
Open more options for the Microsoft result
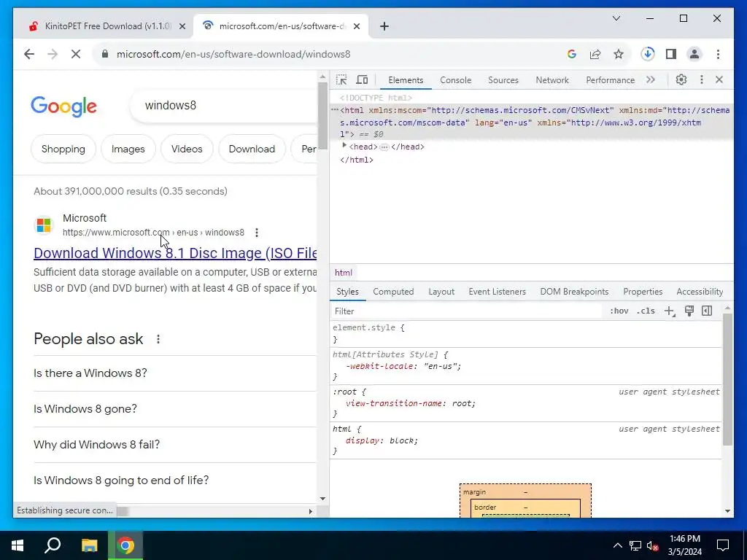click(x=257, y=233)
